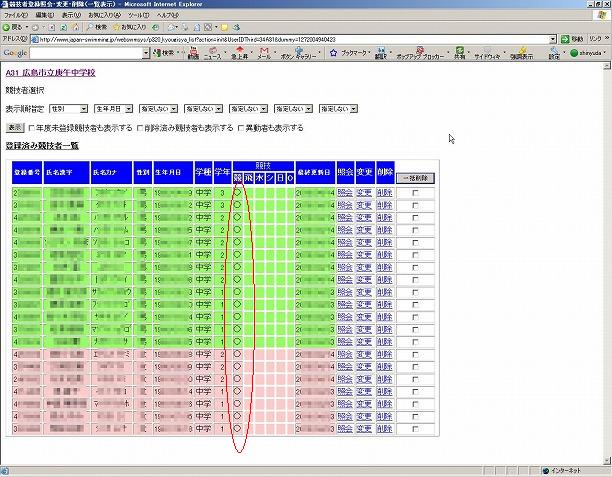The width and height of the screenshot is (612, 477).
Task: Click 変更 link in the top table row
Action: (365, 193)
